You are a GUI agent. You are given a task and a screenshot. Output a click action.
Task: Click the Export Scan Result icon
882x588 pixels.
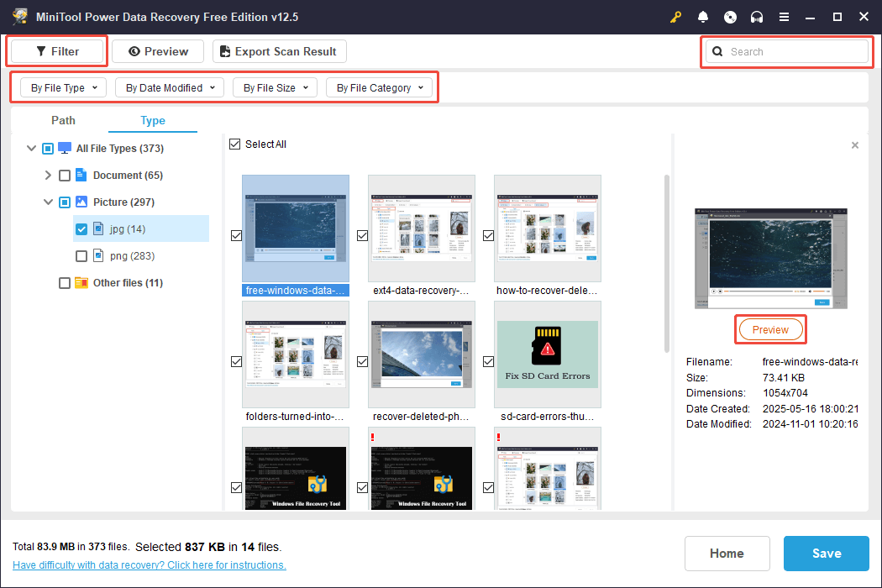click(x=224, y=51)
